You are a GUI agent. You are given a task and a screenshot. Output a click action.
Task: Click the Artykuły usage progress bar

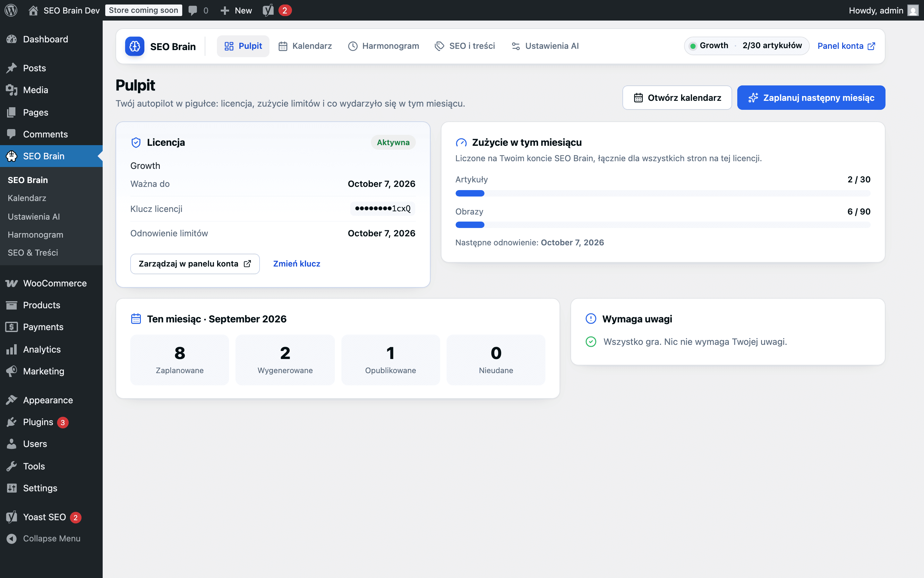663,193
